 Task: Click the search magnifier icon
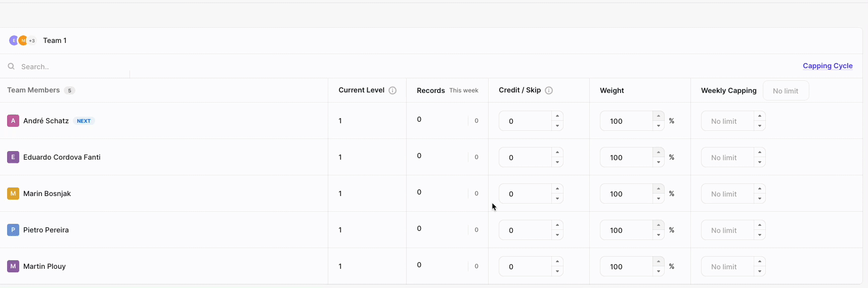11,67
